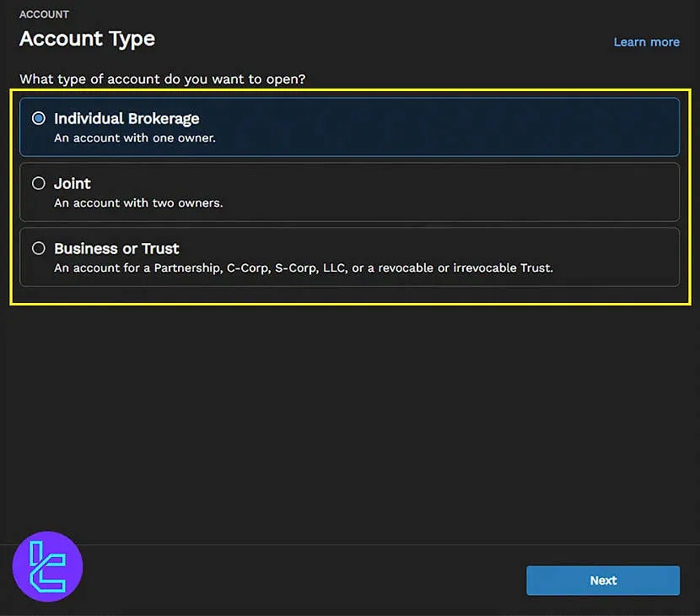This screenshot has width=700, height=616.
Task: Click the Next button
Action: (602, 581)
